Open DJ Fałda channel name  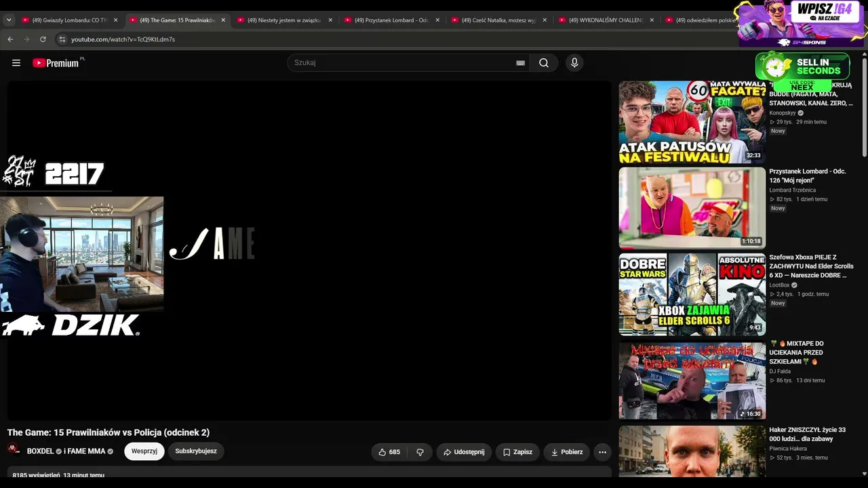tap(781, 371)
